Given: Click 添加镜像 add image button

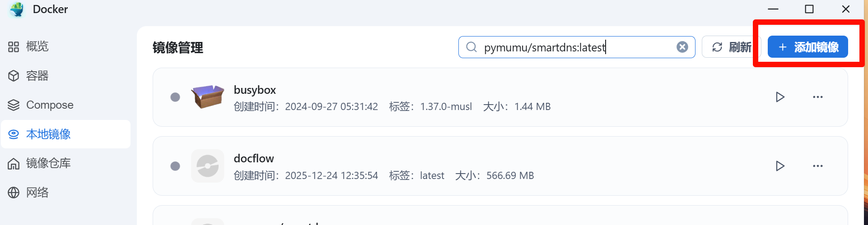Looking at the screenshot, I should (x=807, y=47).
